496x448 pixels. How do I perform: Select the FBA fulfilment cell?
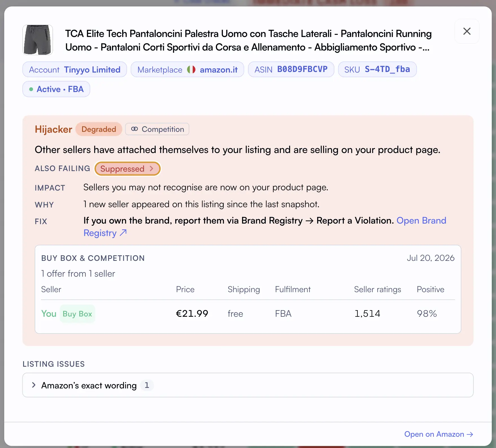pyautogui.click(x=283, y=314)
